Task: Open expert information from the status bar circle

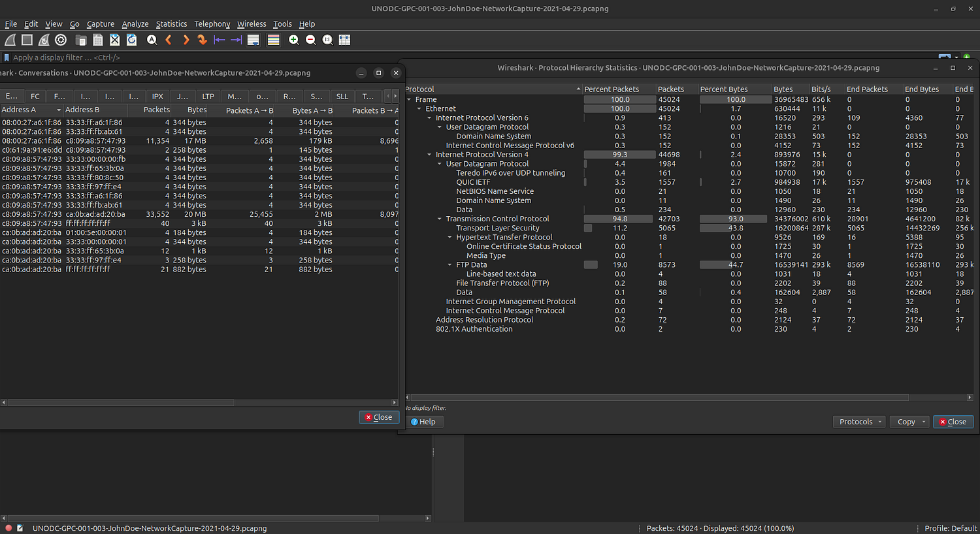Action: [x=8, y=528]
